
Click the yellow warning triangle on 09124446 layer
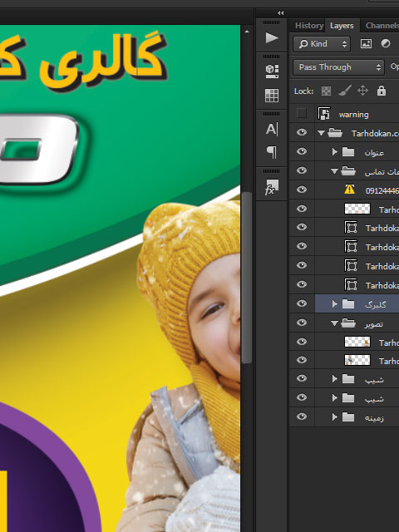coord(349,190)
